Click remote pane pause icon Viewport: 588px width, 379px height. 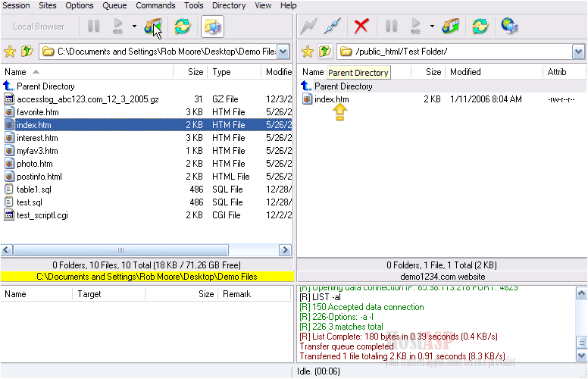pos(391,27)
